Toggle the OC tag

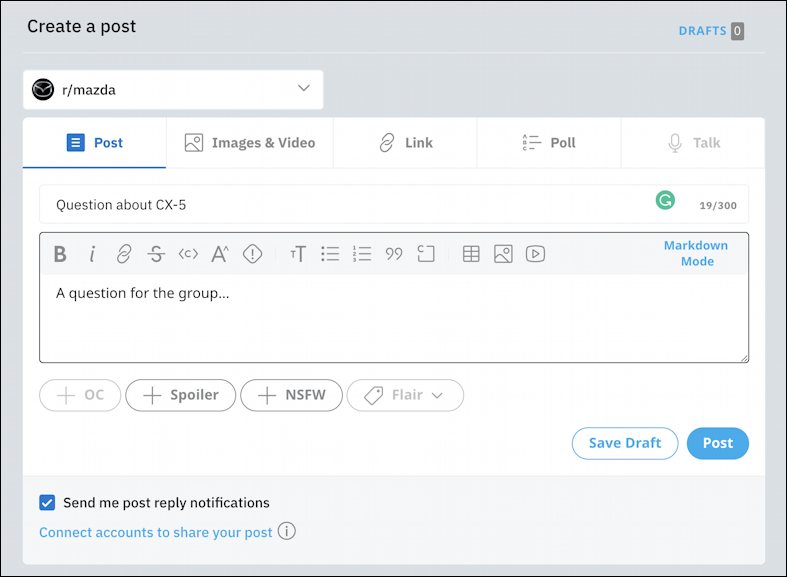80,395
